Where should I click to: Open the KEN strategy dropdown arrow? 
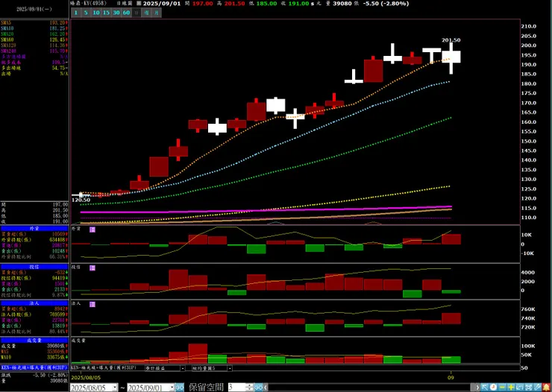click(x=183, y=368)
